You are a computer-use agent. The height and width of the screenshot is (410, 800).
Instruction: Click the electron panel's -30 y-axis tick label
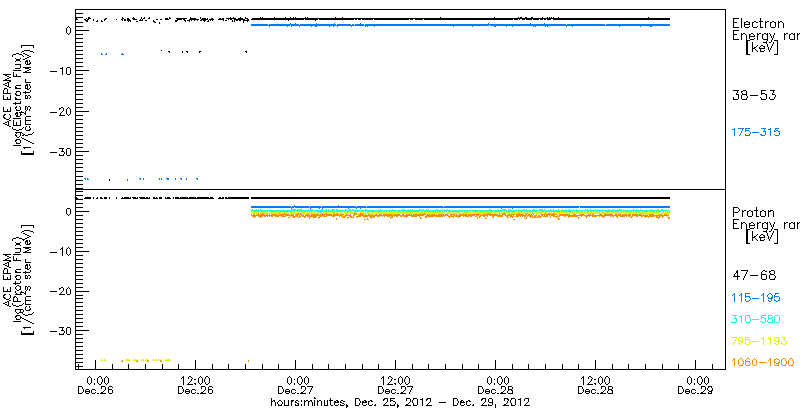(x=59, y=152)
